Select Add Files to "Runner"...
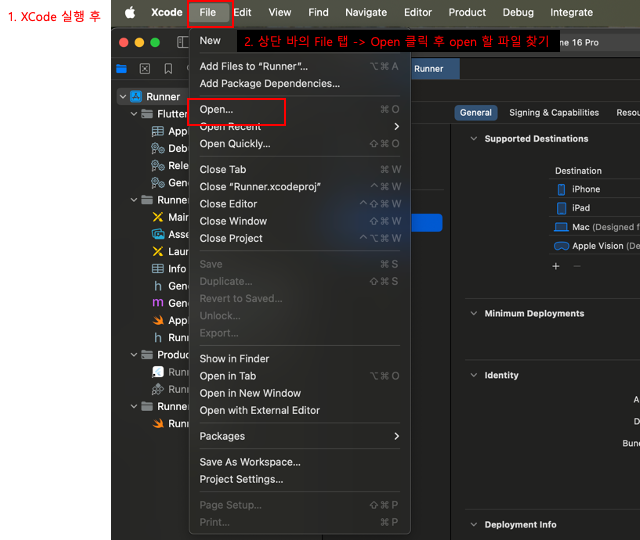The height and width of the screenshot is (540, 640). click(299, 67)
